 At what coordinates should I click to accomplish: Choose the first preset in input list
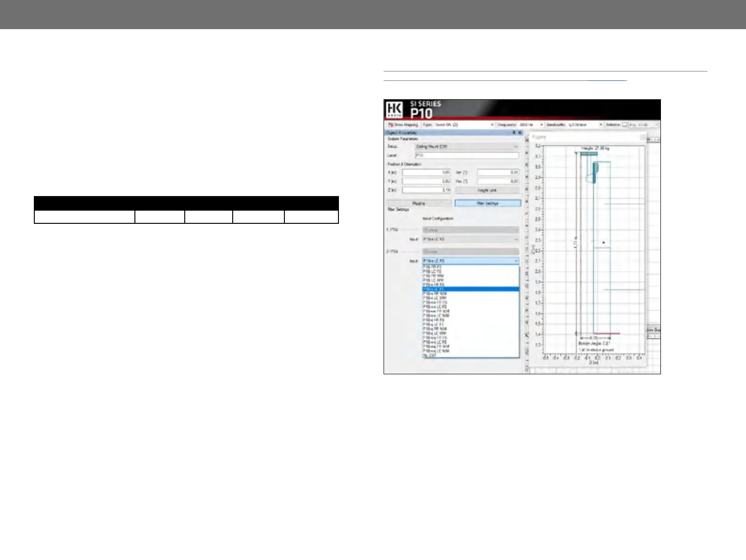[432, 267]
